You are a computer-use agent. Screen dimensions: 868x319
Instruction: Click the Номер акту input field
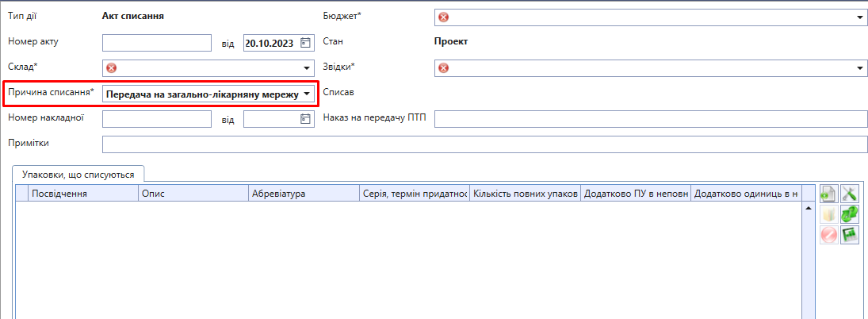[157, 43]
